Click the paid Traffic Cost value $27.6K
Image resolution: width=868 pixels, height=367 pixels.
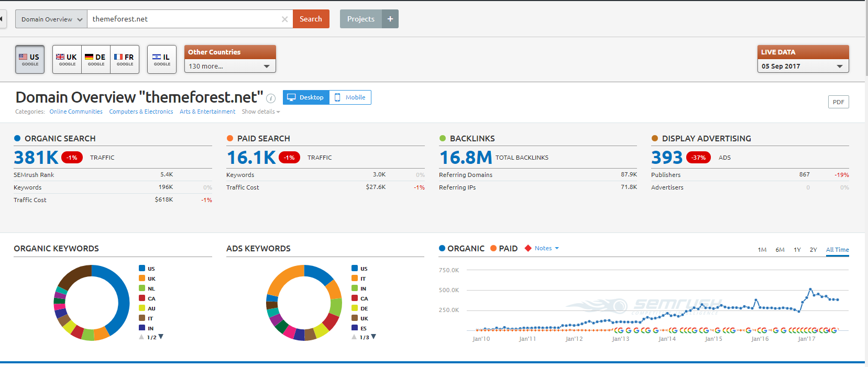coord(376,187)
